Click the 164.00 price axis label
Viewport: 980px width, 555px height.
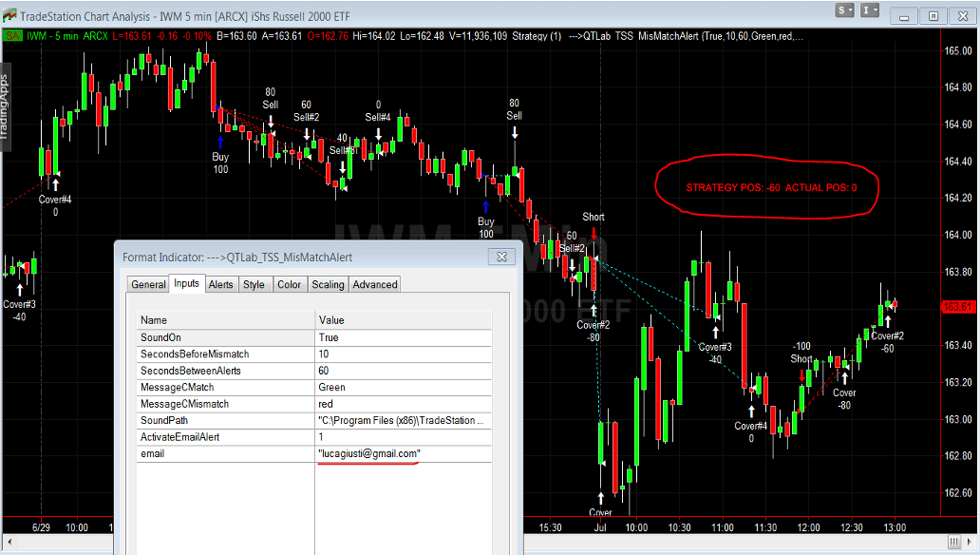tap(958, 236)
